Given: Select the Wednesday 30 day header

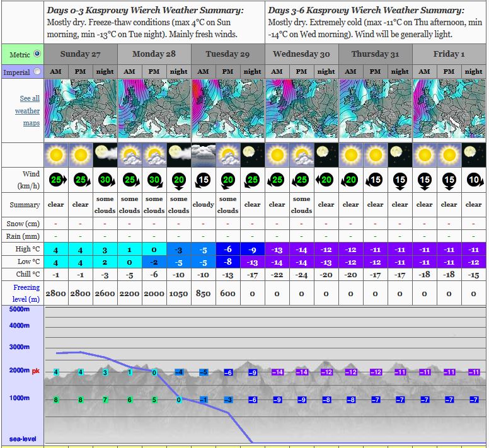Looking at the screenshot, I should coord(301,54).
